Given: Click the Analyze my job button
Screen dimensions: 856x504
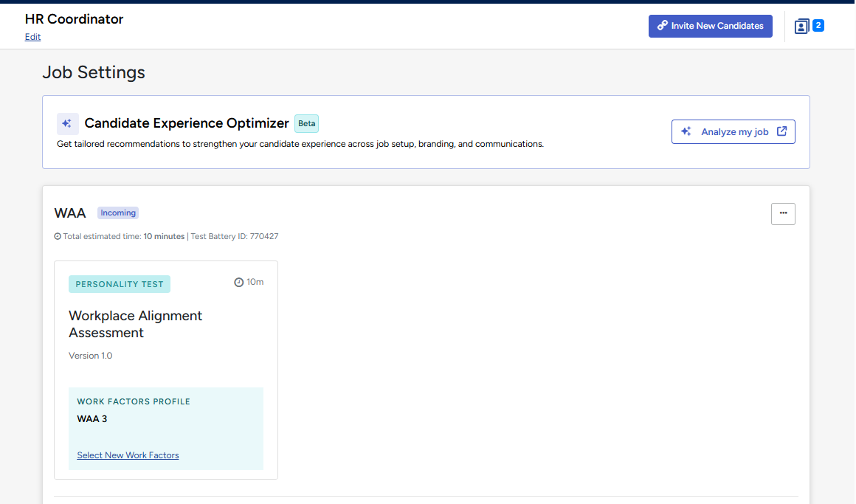Looking at the screenshot, I should click(x=734, y=131).
